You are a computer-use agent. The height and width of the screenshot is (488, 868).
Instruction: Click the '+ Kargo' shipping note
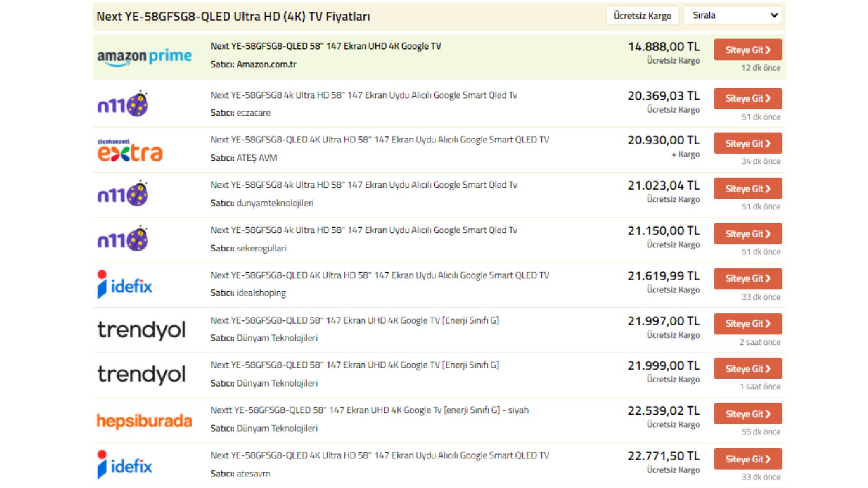(x=686, y=155)
